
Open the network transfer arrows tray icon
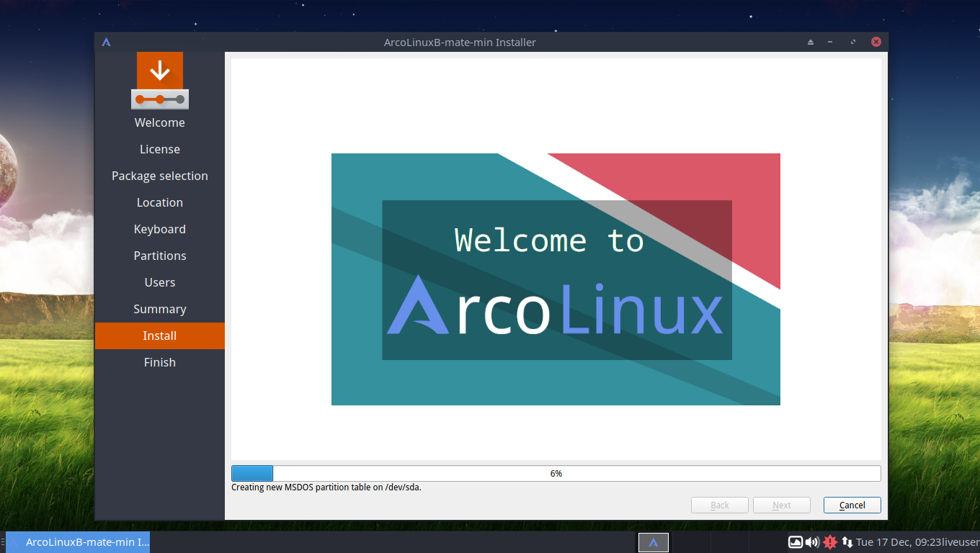coord(847,542)
